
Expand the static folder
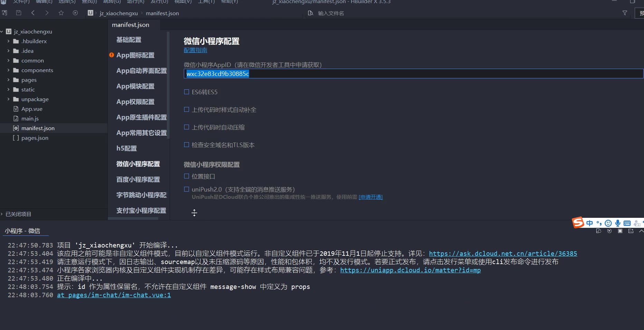[x=8, y=89]
